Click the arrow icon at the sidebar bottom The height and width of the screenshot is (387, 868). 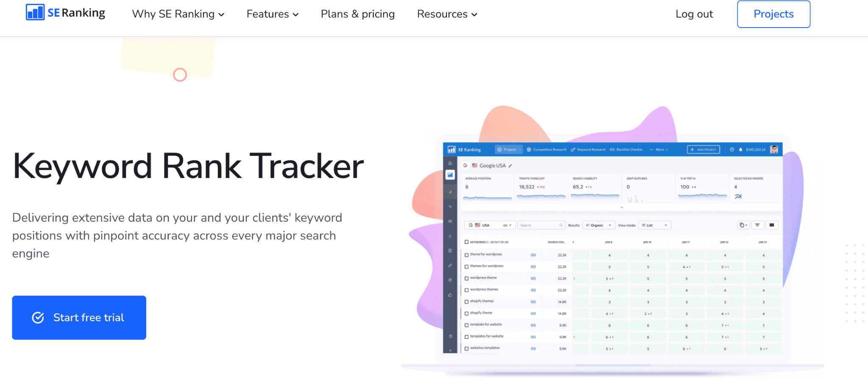pyautogui.click(x=450, y=351)
